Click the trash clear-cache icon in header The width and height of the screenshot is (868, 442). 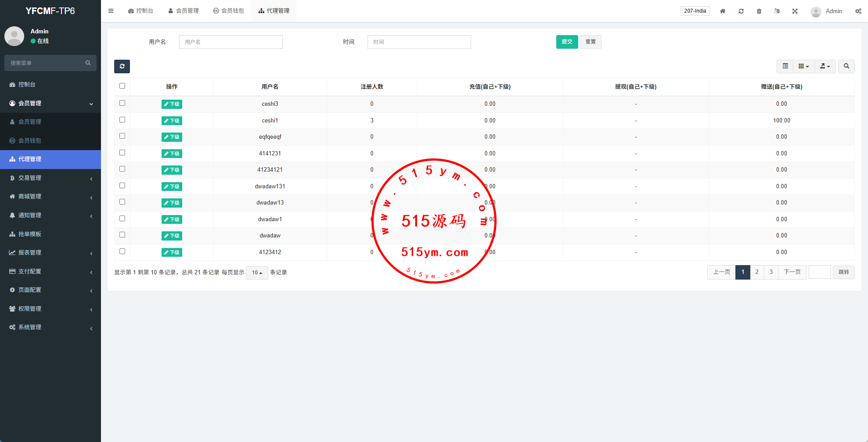[759, 11]
